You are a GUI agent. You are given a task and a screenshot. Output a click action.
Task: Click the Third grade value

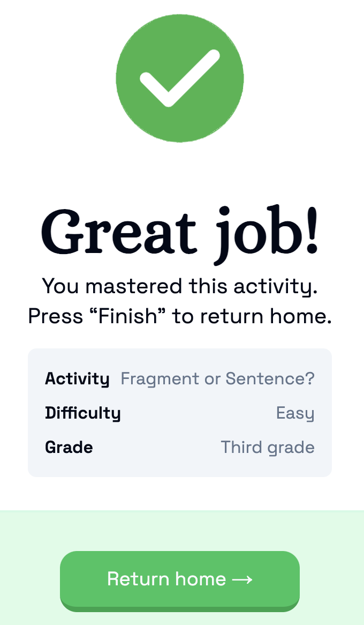[268, 448]
